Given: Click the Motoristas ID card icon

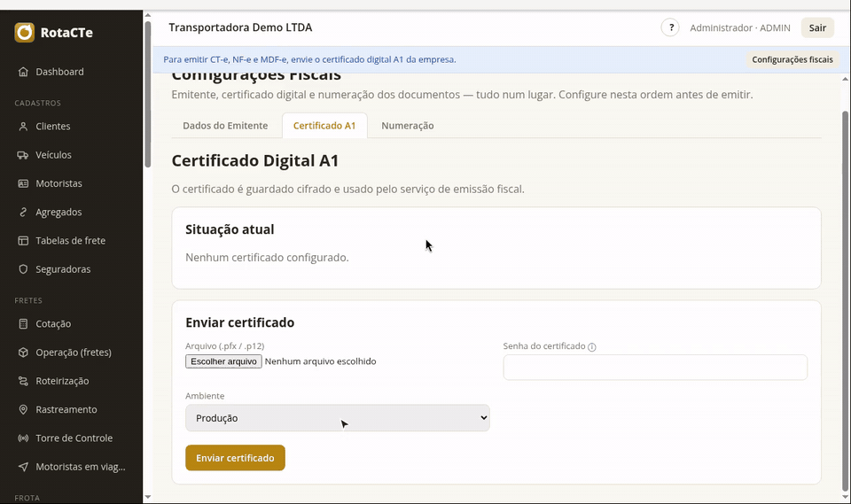Looking at the screenshot, I should [23, 183].
